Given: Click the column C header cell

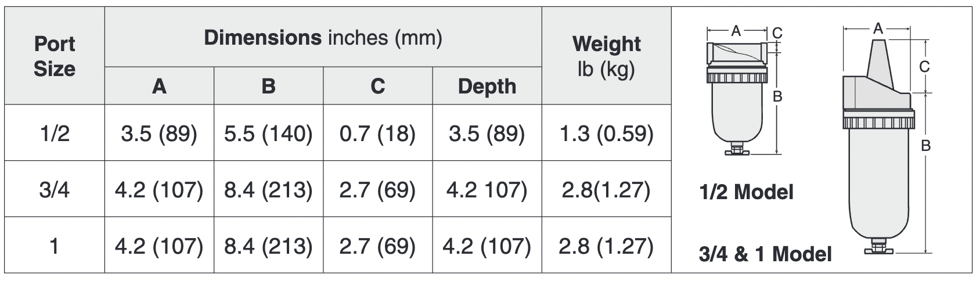Looking at the screenshot, I should (x=377, y=86).
